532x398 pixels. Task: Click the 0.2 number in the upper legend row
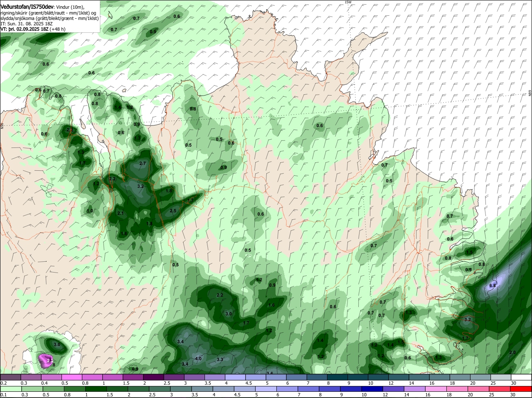tap(3, 383)
